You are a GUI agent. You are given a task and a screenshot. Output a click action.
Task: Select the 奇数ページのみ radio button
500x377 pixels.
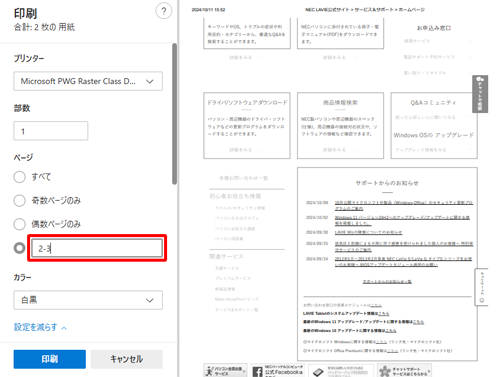click(x=19, y=200)
